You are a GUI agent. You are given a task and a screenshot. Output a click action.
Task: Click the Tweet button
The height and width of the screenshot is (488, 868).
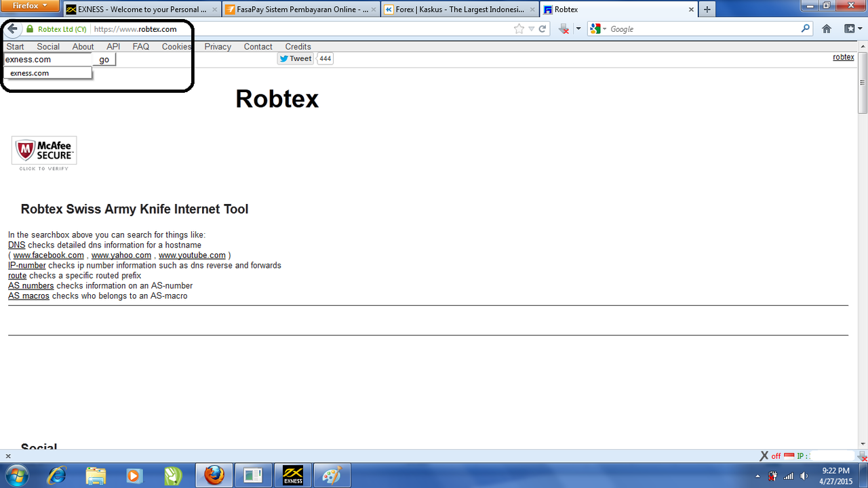click(x=295, y=59)
